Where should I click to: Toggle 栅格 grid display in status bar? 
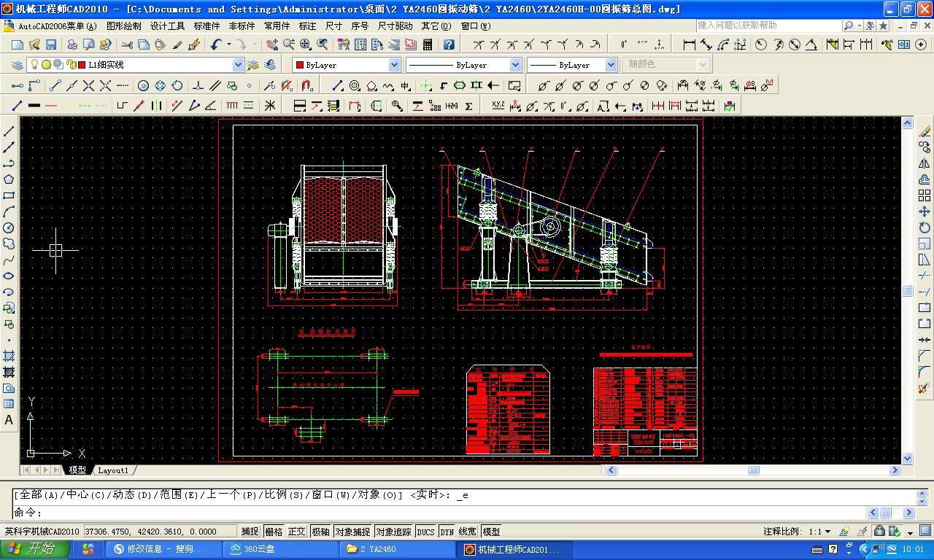(x=274, y=532)
